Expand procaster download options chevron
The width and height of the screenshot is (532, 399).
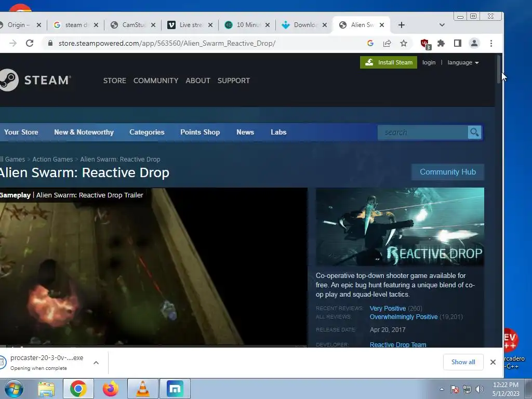(x=96, y=363)
